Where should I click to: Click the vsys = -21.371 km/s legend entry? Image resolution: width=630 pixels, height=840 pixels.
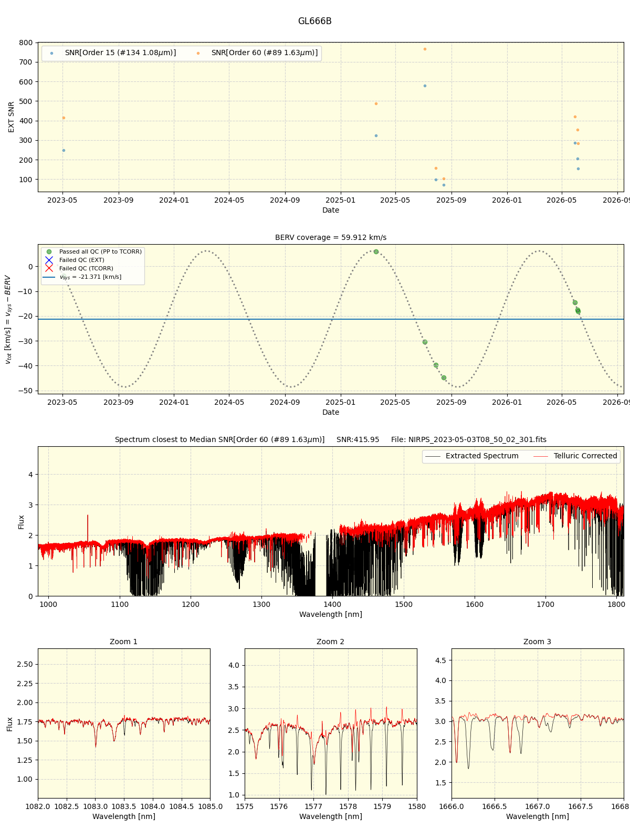click(82, 277)
